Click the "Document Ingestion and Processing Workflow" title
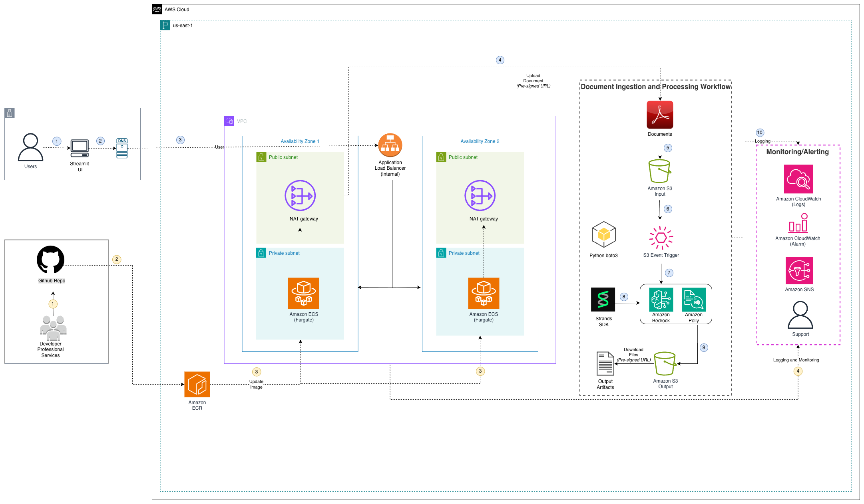 tap(656, 87)
